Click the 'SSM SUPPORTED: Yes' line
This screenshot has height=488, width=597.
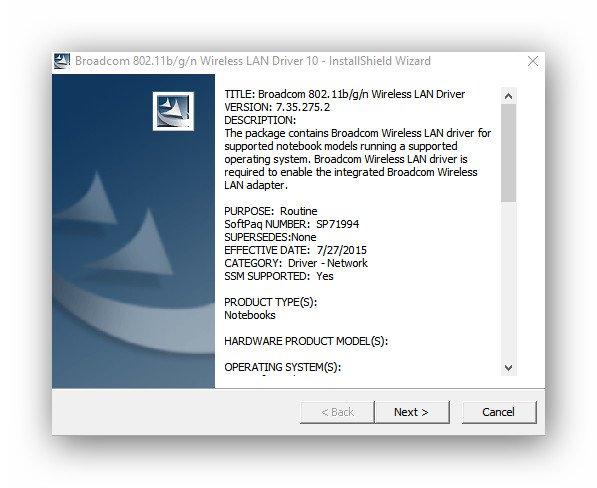tap(279, 276)
